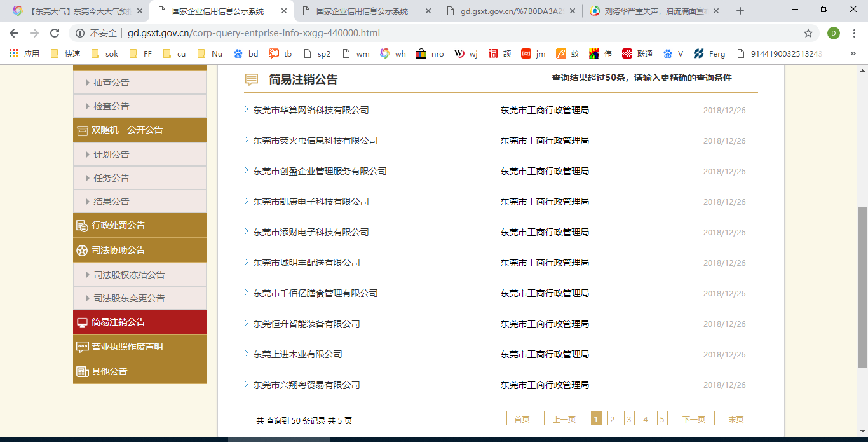This screenshot has width=868, height=442.
Task: Go to results page 3
Action: (x=629, y=418)
